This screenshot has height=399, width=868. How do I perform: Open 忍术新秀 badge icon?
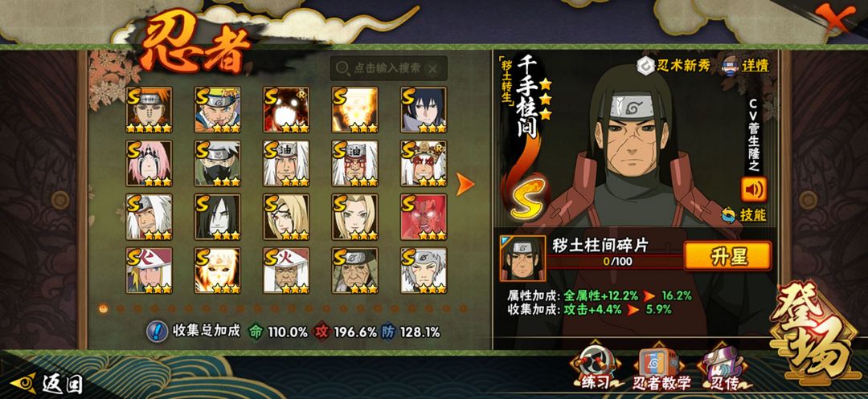click(x=645, y=66)
